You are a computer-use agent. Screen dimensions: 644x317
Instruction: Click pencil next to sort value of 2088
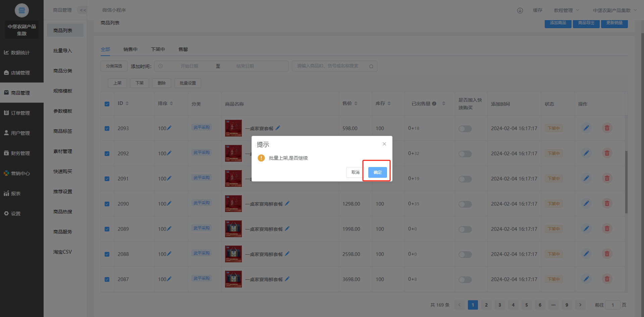(169, 254)
